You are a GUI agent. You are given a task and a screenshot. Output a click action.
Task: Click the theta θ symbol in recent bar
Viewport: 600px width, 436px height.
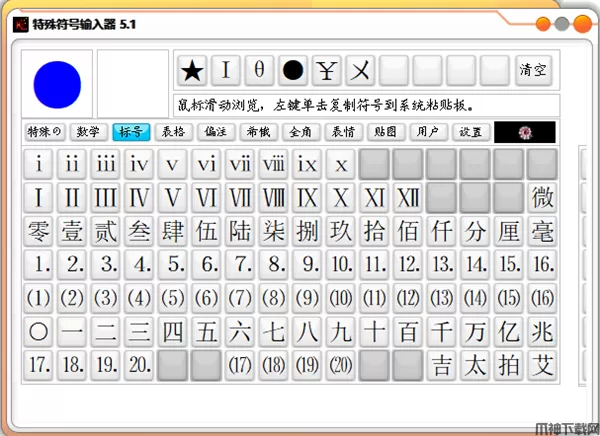click(x=260, y=70)
